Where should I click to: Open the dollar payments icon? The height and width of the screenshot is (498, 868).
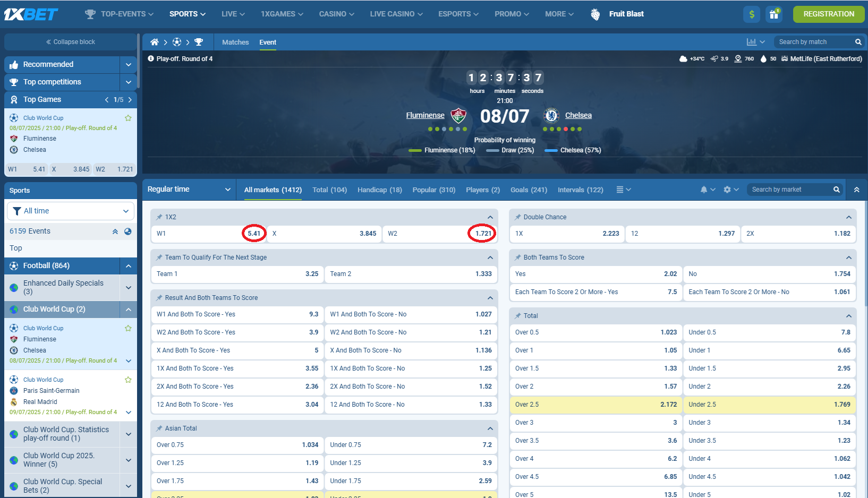752,14
